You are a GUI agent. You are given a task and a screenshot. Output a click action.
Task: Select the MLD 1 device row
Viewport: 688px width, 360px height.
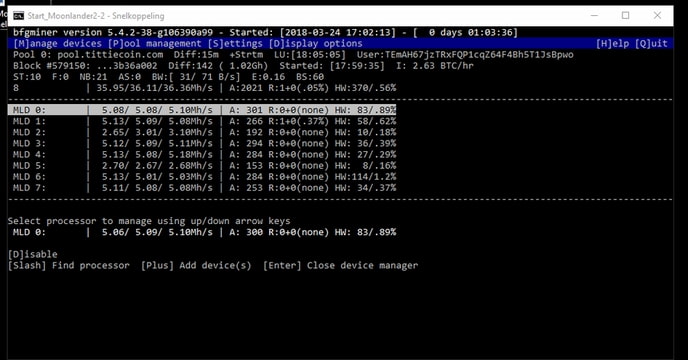pos(202,121)
